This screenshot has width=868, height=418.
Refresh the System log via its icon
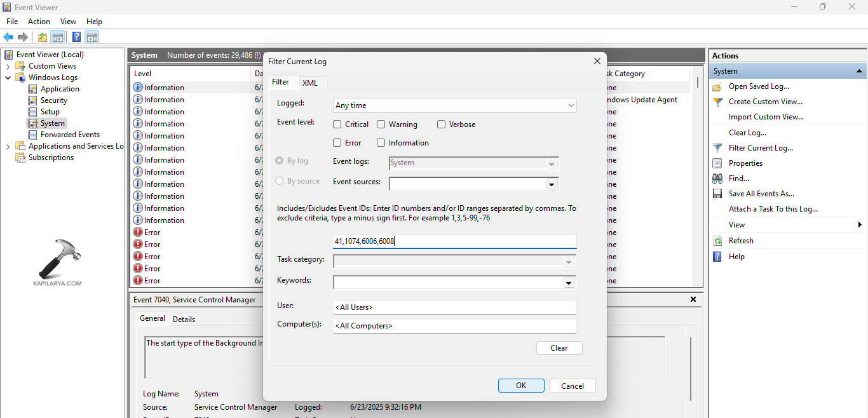(x=717, y=240)
